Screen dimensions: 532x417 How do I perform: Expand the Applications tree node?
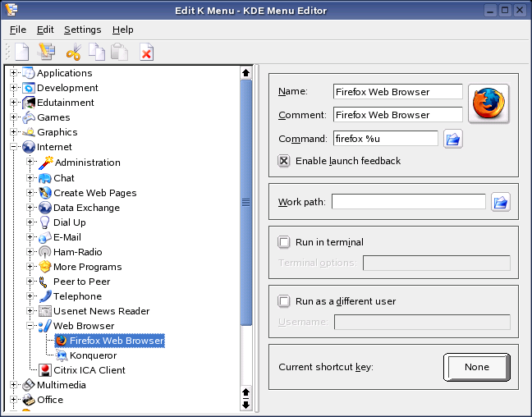[x=13, y=73]
